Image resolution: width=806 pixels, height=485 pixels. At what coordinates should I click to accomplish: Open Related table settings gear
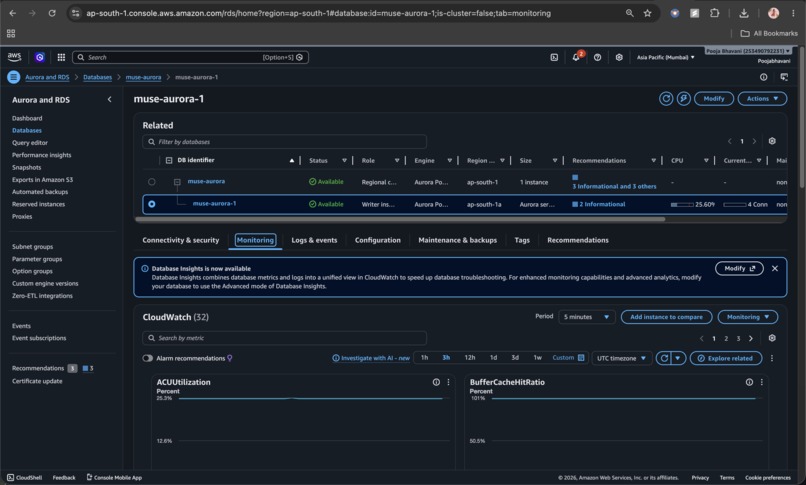pyautogui.click(x=772, y=141)
